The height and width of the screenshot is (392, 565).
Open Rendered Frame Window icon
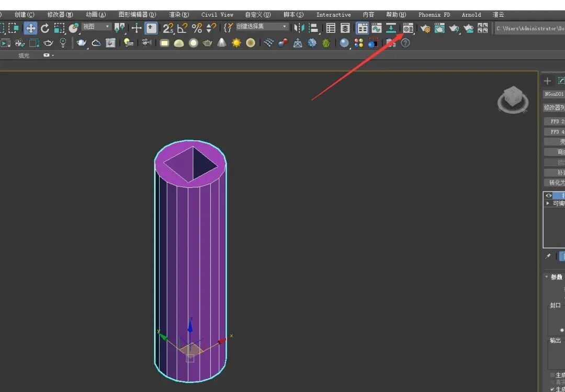tap(439, 28)
